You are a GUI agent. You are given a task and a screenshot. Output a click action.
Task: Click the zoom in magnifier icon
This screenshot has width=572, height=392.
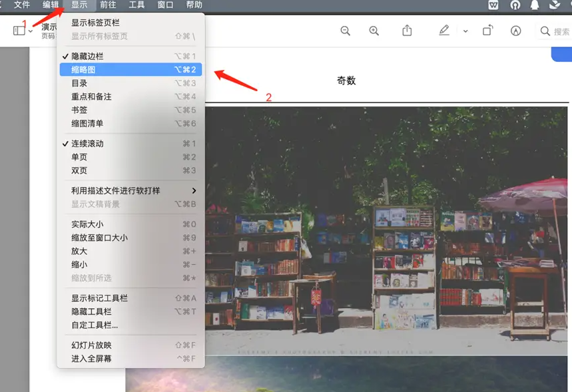tap(374, 31)
